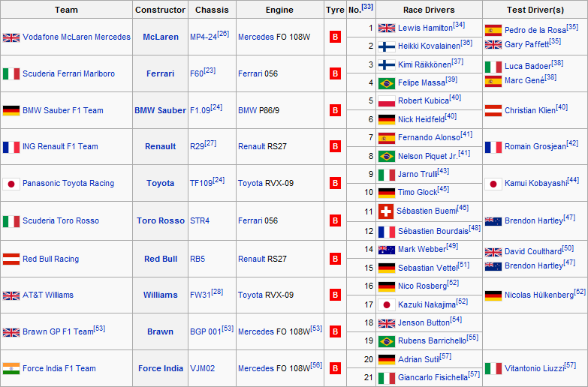Click the Japanese flag beside Panasonic Toyota Racing
The width and height of the screenshot is (588, 387).
click(x=11, y=184)
